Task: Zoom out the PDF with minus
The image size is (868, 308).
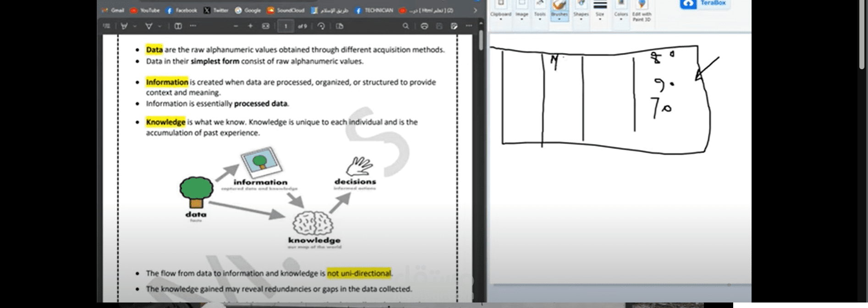Action: tap(236, 26)
